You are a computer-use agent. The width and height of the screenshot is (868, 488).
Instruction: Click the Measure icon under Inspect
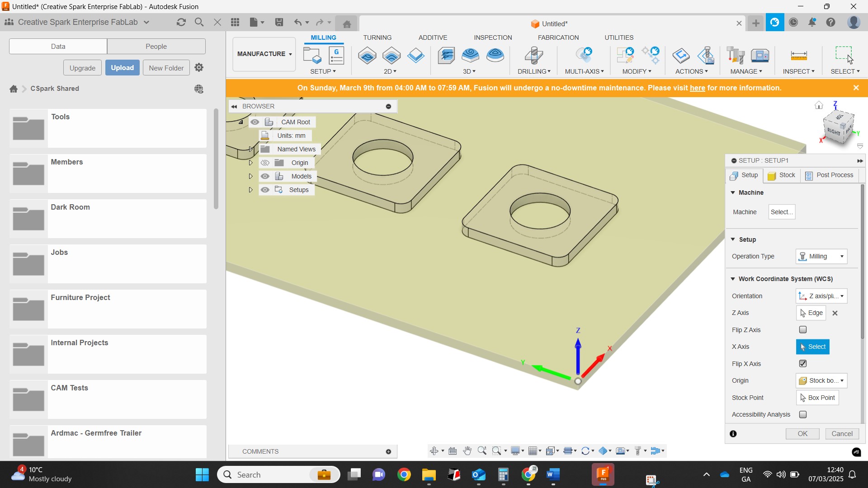tap(799, 56)
